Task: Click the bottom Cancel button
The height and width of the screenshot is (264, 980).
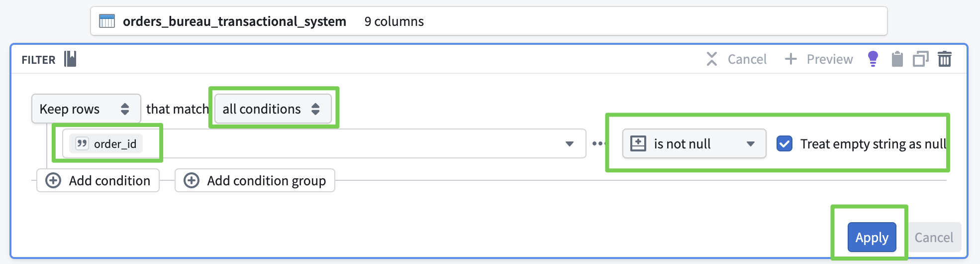Action: tap(934, 238)
